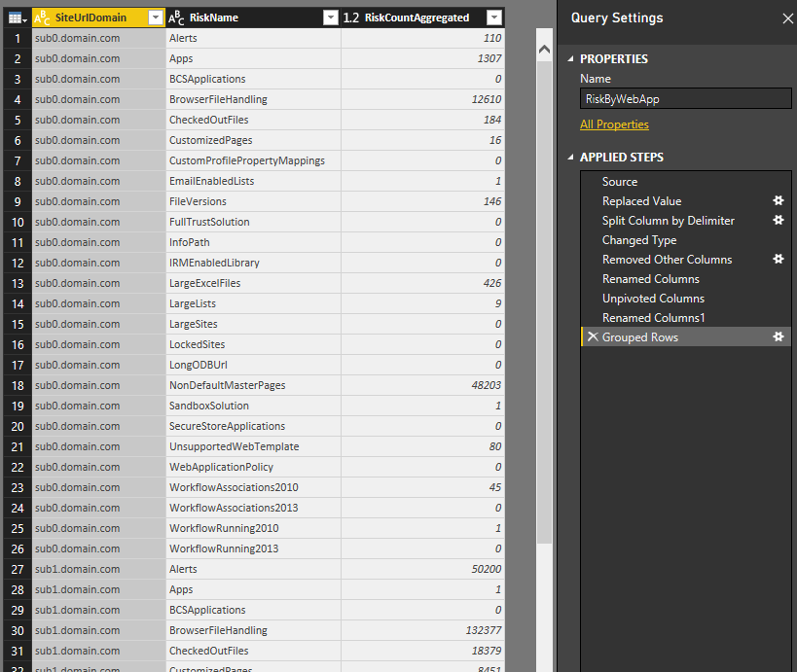Close the Query Settings pane

(787, 18)
